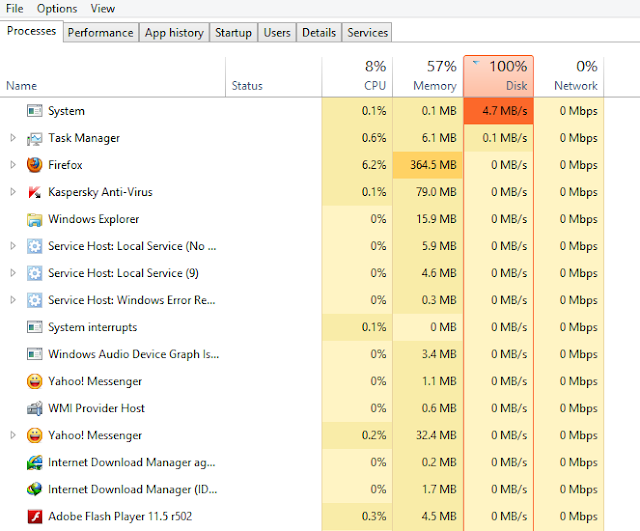Screen dimensions: 640x531
Task: Select the Windows Explorer process name
Action: point(94,219)
